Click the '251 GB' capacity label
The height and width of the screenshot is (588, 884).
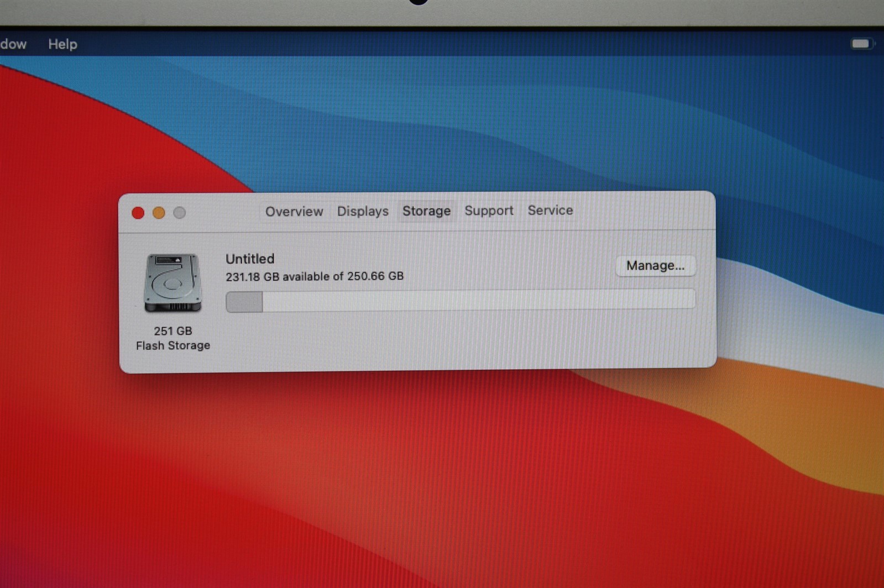173,331
